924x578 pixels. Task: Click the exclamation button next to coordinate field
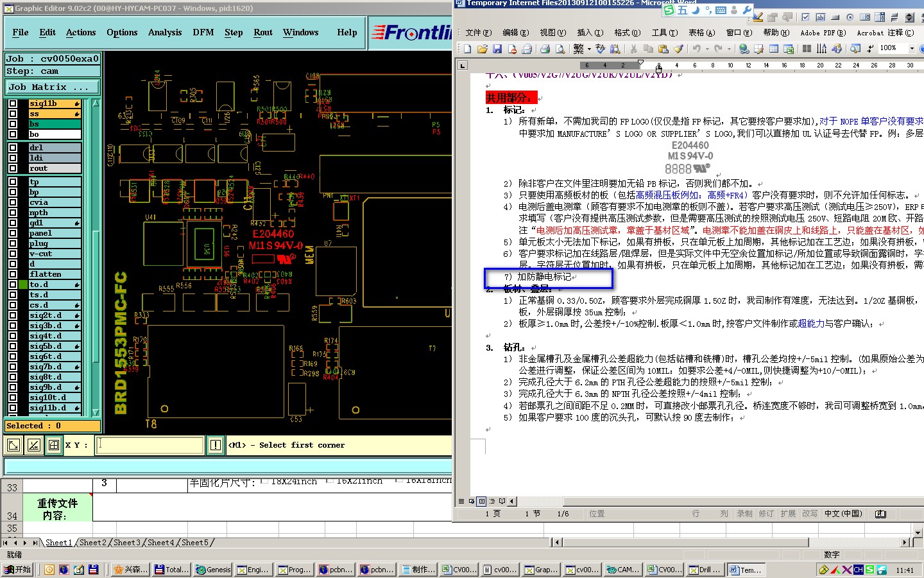click(x=216, y=445)
